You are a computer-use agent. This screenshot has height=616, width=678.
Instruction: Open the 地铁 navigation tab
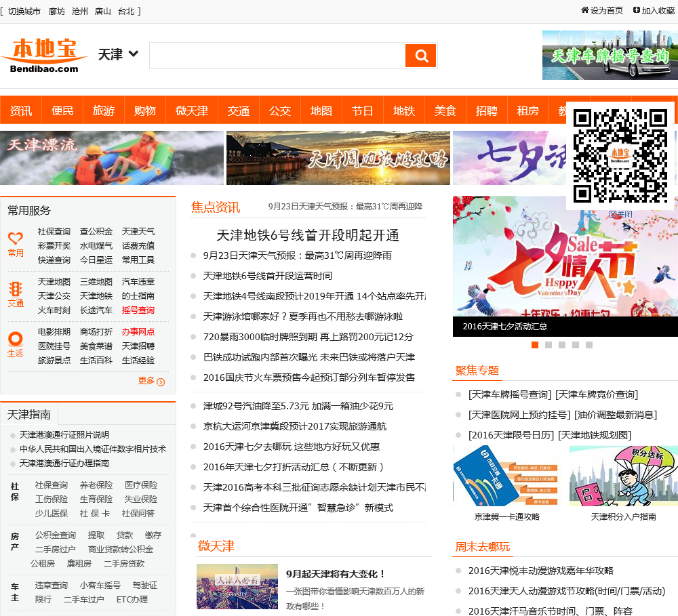404,111
